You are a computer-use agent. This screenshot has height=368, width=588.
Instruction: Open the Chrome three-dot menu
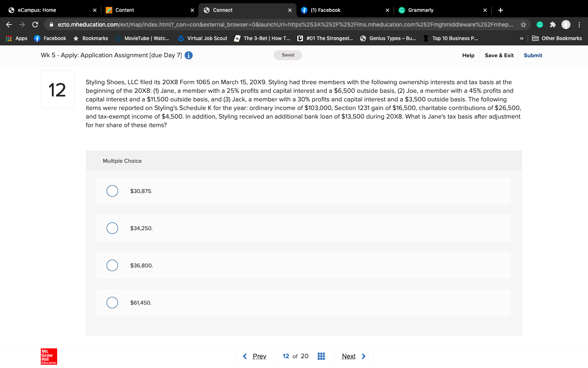(579, 25)
